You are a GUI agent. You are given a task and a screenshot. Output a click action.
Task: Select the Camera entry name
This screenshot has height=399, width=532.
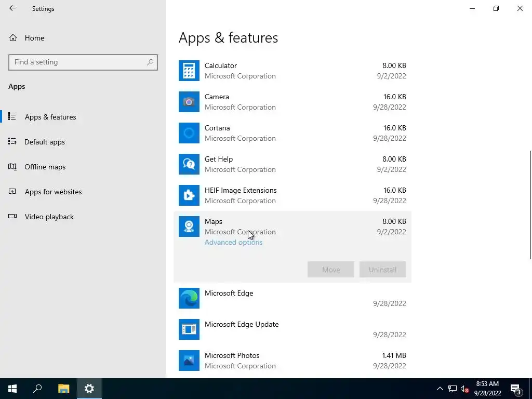(x=217, y=97)
